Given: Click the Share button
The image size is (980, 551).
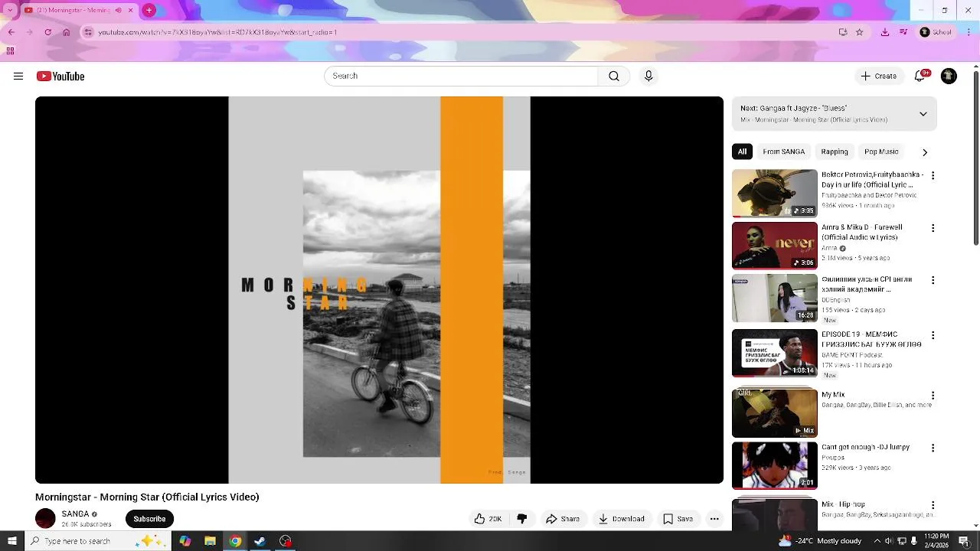Looking at the screenshot, I should coord(563,519).
